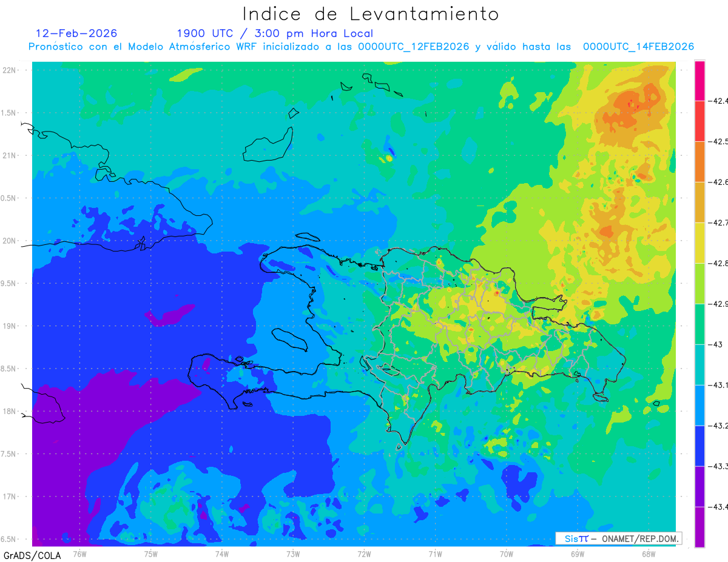Click the 'Pronóstico con el Modelo Atmósferico WRF' line

coord(362,47)
